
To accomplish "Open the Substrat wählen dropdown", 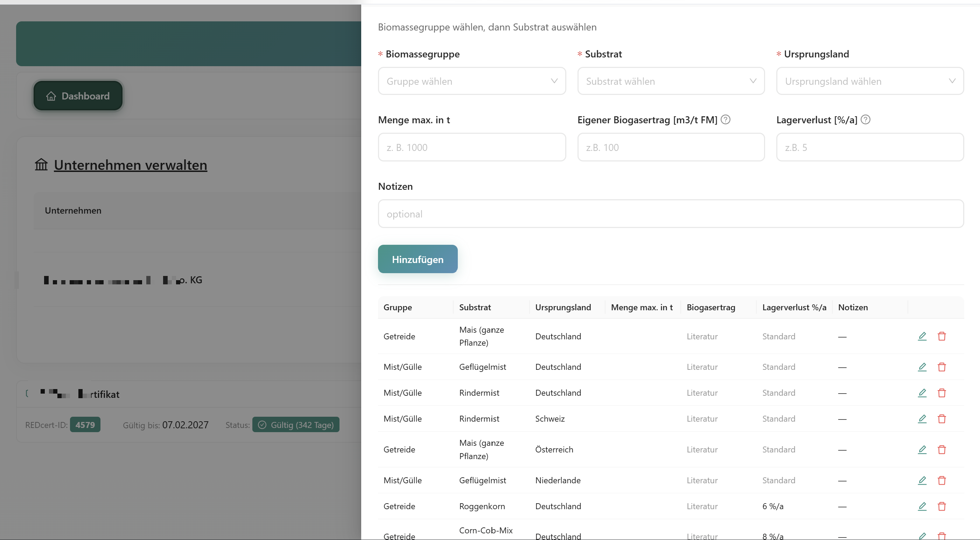I will coord(671,81).
